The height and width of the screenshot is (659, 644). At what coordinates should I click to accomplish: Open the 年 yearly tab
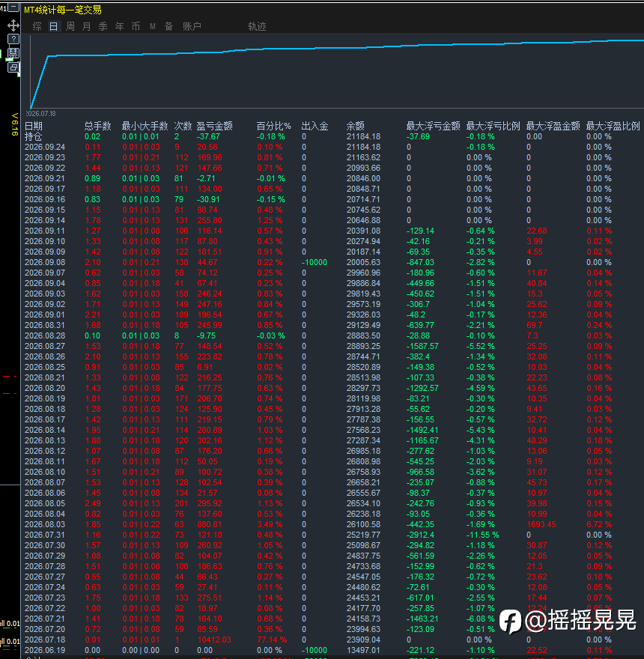tap(119, 26)
